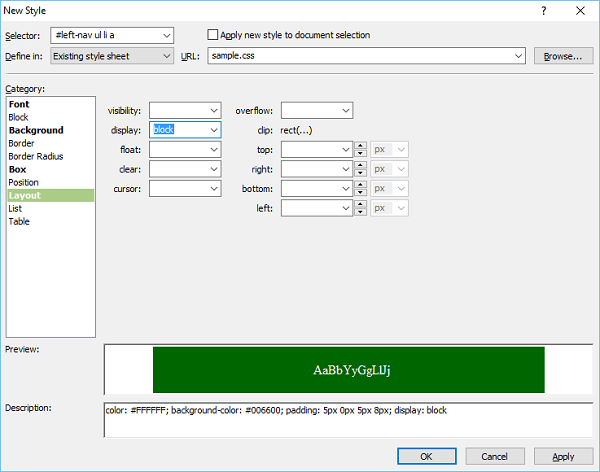Close the New Style dialog
Viewport: 600px width, 472px height.
click(582, 10)
